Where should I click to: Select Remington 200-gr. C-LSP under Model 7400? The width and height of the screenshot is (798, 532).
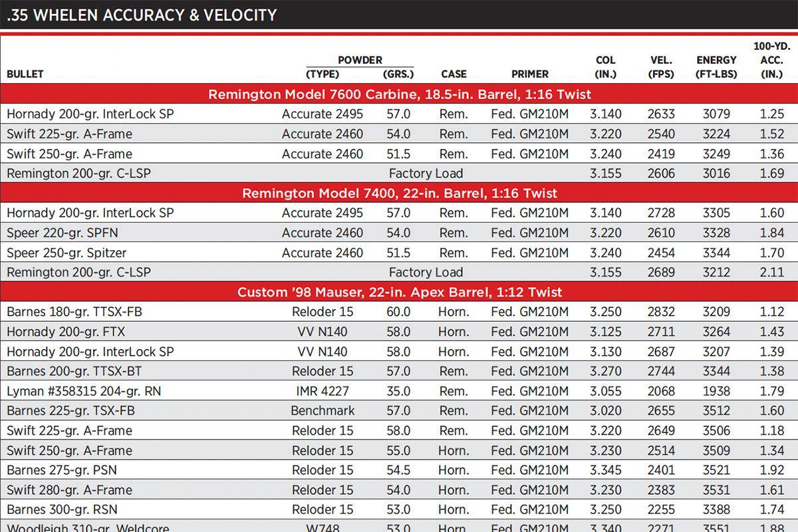click(x=78, y=272)
